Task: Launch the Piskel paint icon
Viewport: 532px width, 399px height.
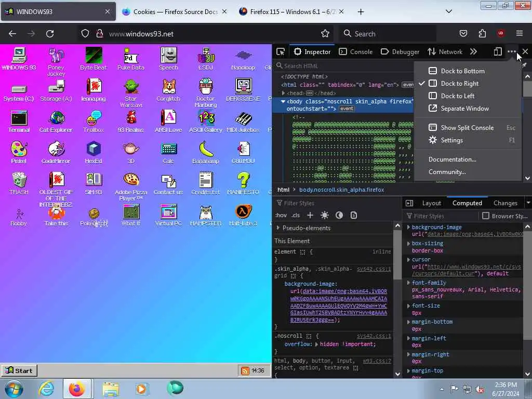Action: (19, 152)
